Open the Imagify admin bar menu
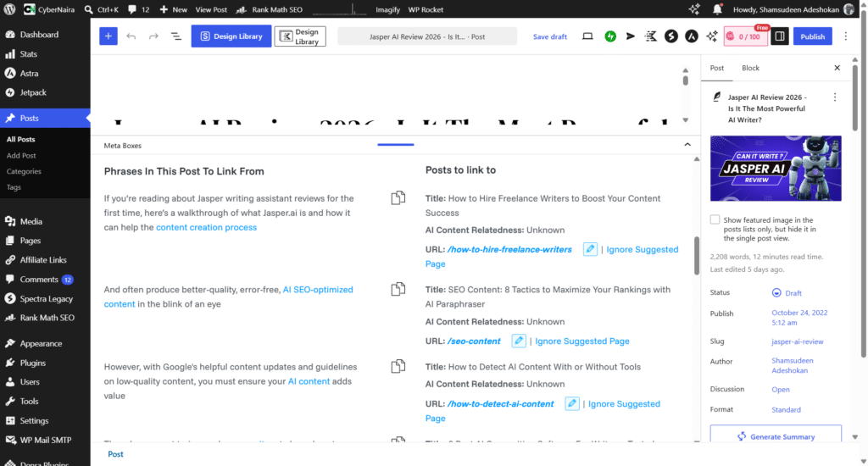 coord(387,9)
